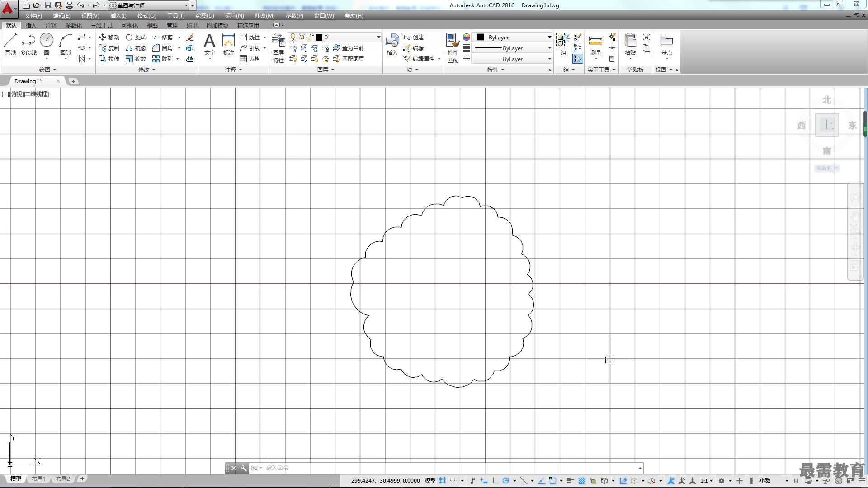Image resolution: width=868 pixels, height=488 pixels.
Task: Click the Save icon in quick access toolbar
Action: click(x=48, y=5)
